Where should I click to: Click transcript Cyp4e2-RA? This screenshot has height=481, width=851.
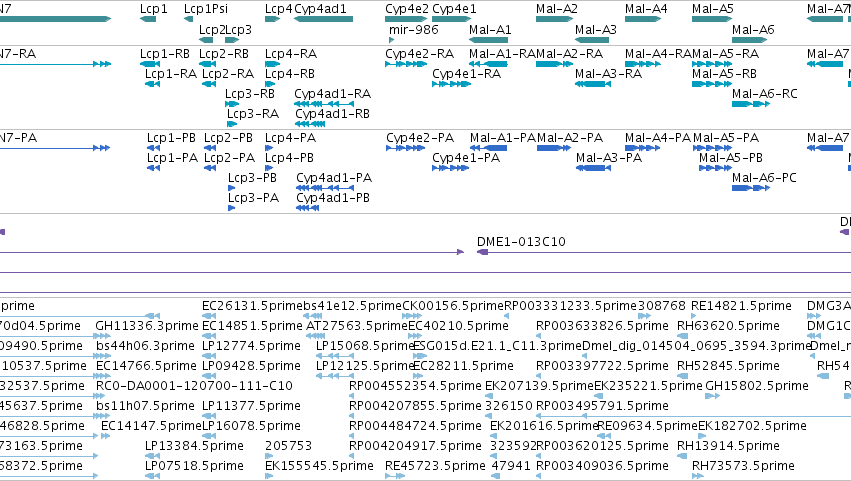click(x=406, y=64)
